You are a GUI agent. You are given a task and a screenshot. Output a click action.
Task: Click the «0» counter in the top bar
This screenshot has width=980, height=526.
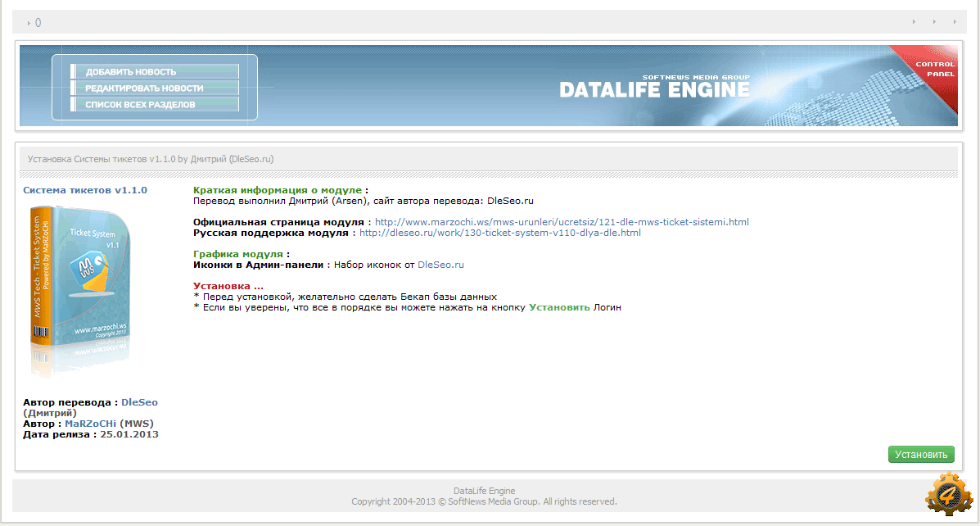38,23
